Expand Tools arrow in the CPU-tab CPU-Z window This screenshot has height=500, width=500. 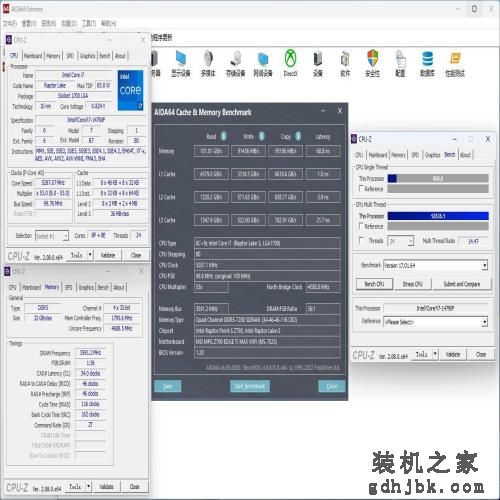90,255
